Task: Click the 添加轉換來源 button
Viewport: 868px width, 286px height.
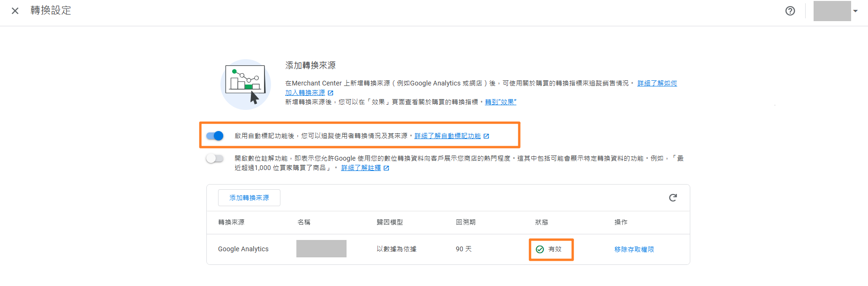Action: 249,198
